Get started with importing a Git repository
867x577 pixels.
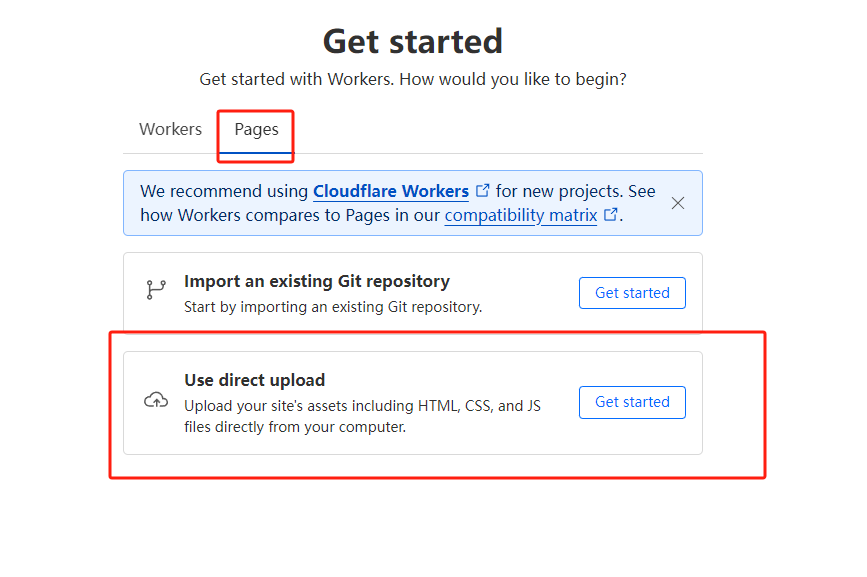tap(632, 293)
